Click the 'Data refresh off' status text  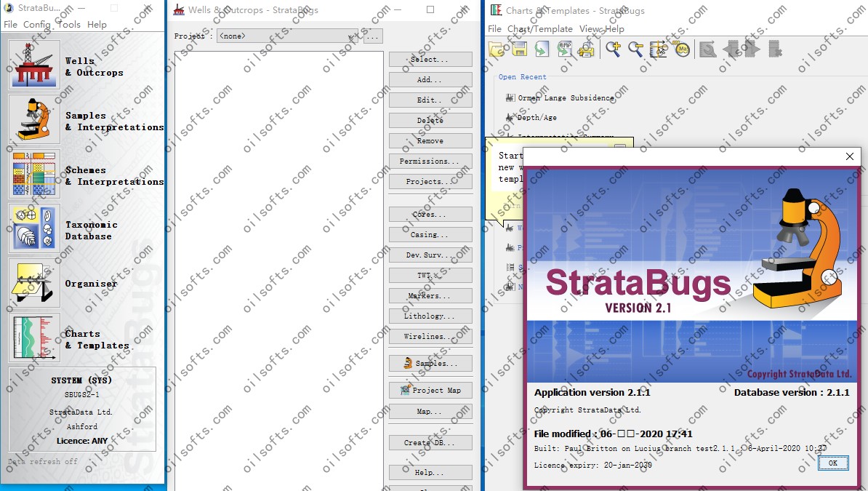[43, 461]
